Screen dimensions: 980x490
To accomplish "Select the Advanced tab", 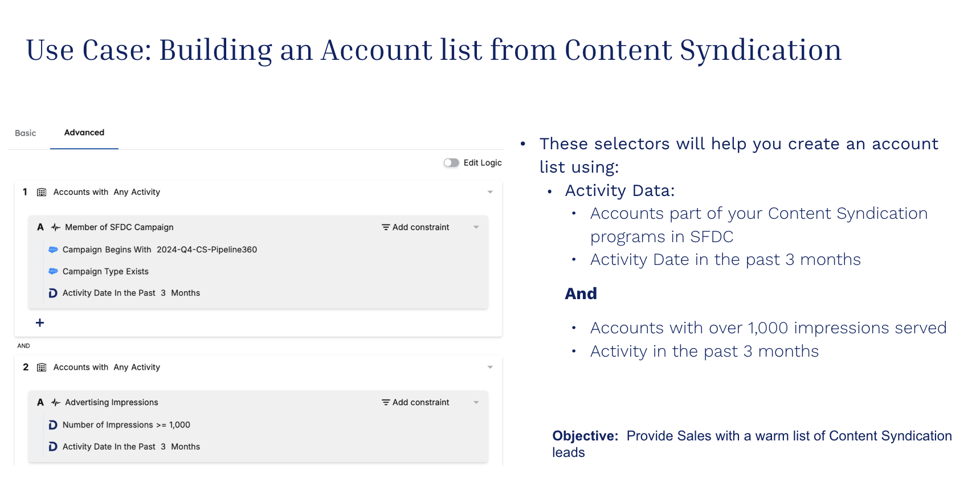I will pyautogui.click(x=84, y=133).
